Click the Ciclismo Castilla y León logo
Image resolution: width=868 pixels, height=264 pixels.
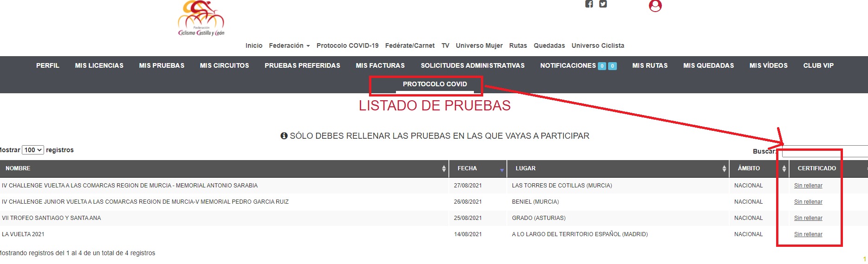[201, 19]
